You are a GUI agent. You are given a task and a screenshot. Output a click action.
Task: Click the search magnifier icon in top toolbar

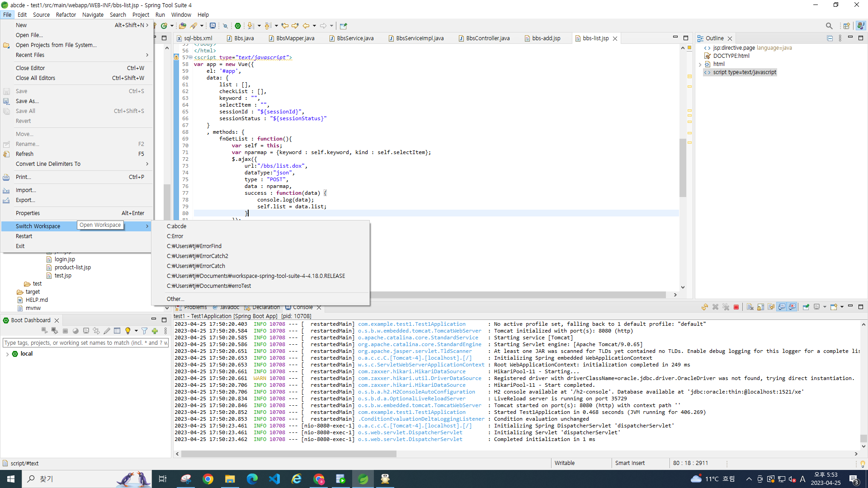[x=829, y=26]
